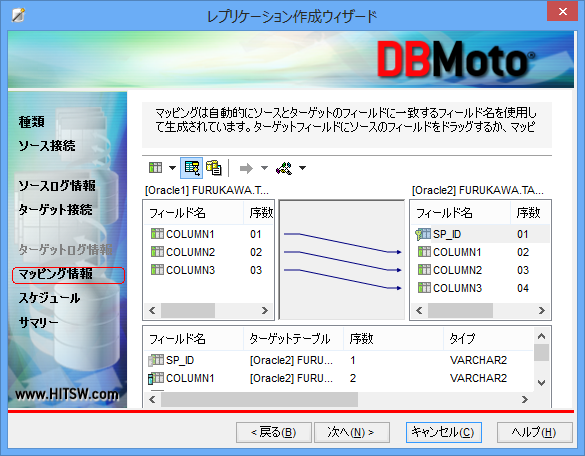This screenshot has width=585, height=456.
Task: Open the table view dropdown arrow
Action: pos(172,168)
